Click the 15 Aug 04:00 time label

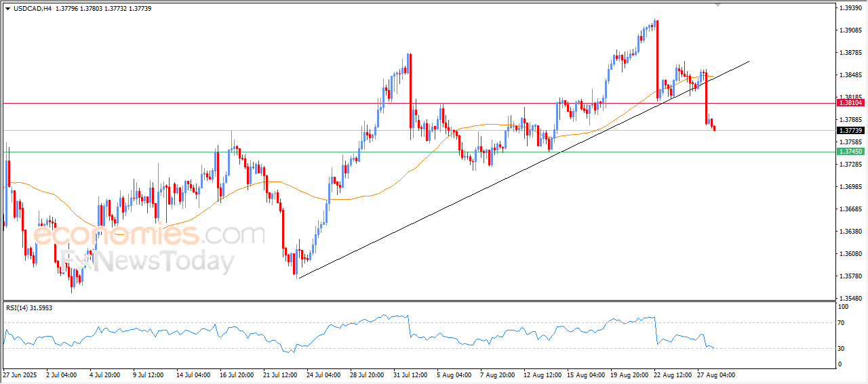pos(586,375)
